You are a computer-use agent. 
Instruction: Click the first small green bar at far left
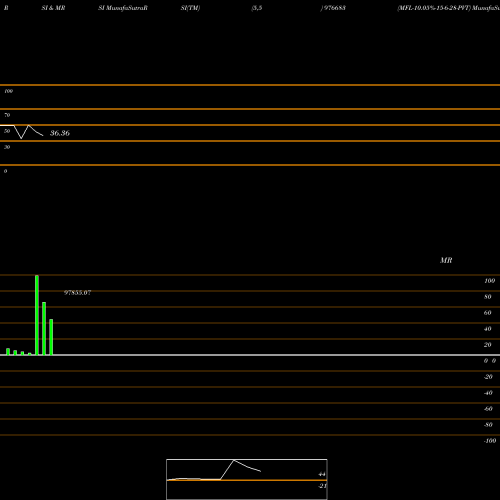[x=8, y=352]
